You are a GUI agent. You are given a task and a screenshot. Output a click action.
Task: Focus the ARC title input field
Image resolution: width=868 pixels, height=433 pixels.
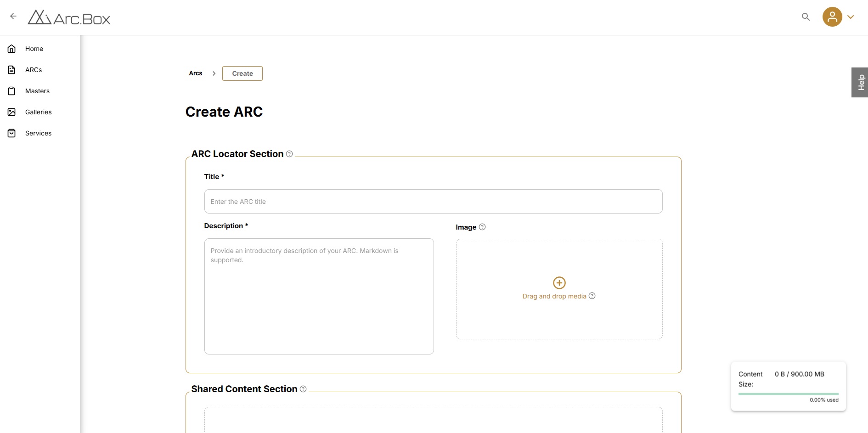[433, 202]
